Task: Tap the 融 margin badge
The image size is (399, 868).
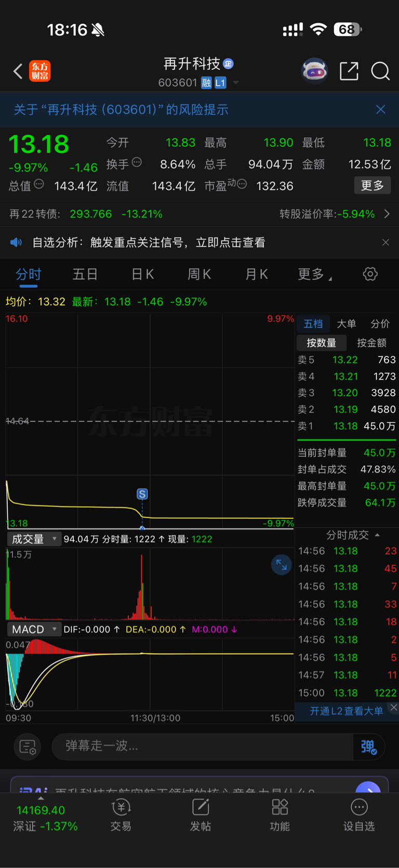Action: (x=206, y=83)
